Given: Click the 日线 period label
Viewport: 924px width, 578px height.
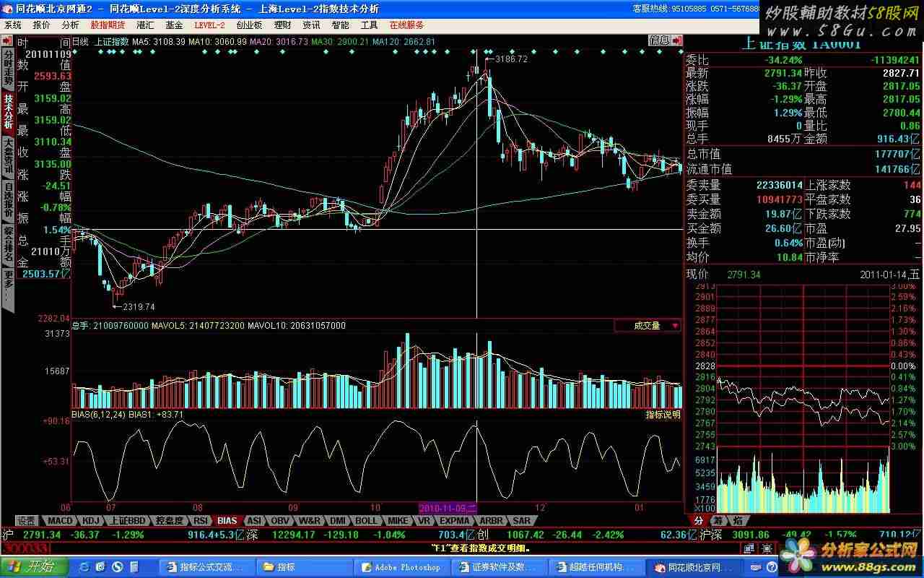Looking at the screenshot, I should click(80, 41).
